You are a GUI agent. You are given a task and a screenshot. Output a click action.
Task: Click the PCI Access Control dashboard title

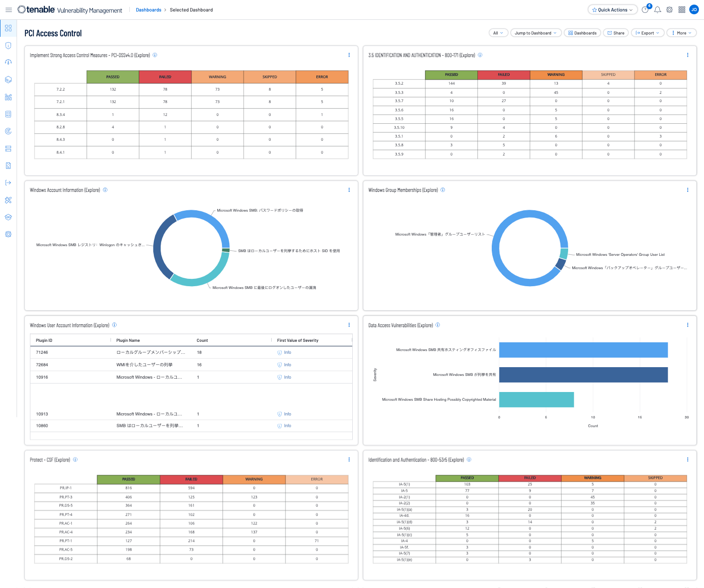(x=53, y=33)
